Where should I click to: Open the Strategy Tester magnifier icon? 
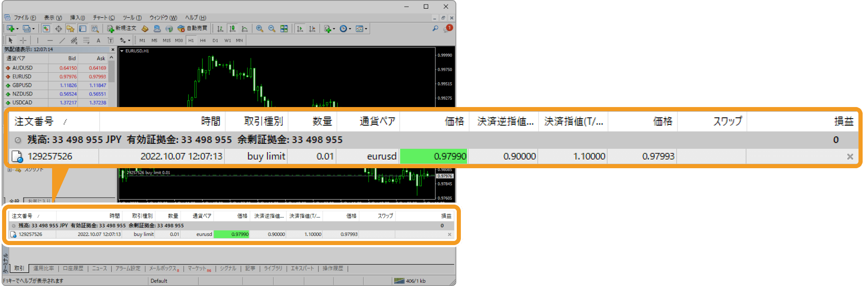[x=95, y=29]
